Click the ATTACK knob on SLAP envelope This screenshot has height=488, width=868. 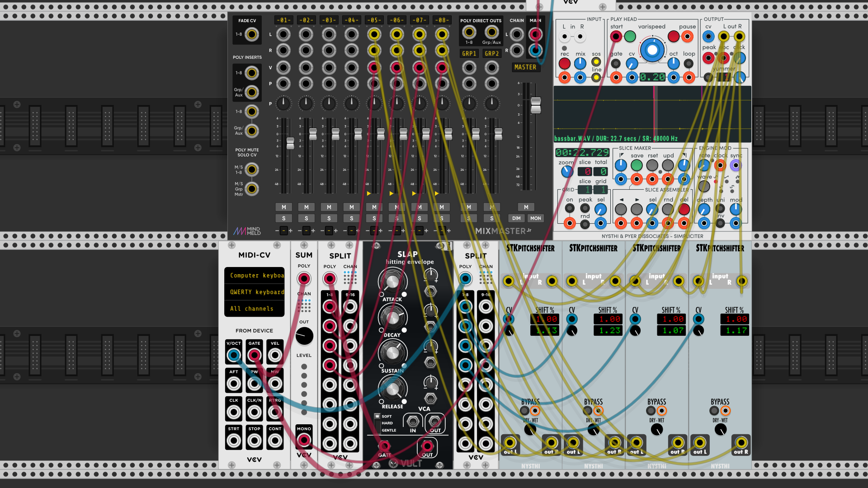[392, 282]
